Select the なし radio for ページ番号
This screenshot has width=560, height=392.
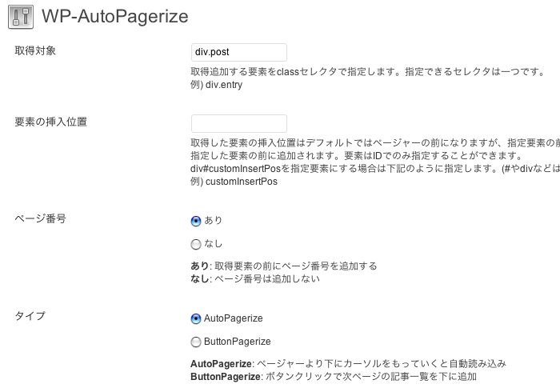pos(196,244)
